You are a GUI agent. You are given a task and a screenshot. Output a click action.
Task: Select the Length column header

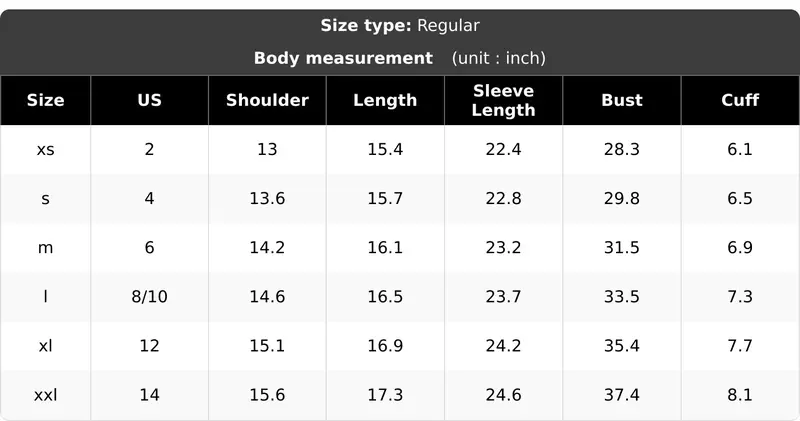pos(385,100)
